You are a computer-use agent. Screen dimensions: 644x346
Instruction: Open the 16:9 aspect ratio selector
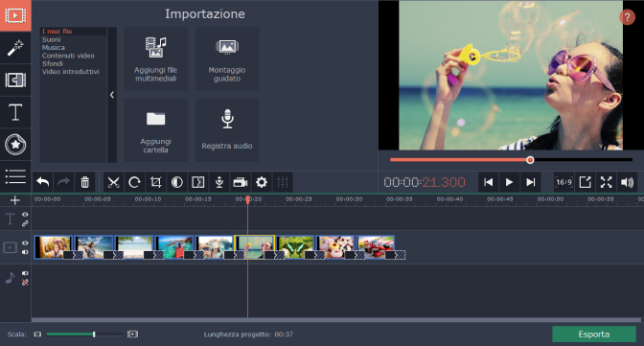tap(563, 182)
